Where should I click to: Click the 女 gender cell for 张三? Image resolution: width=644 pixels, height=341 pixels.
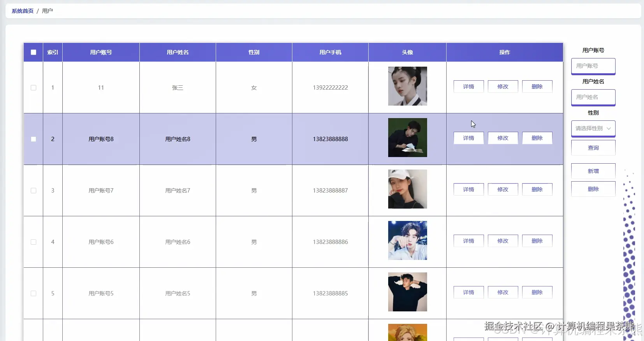(254, 88)
